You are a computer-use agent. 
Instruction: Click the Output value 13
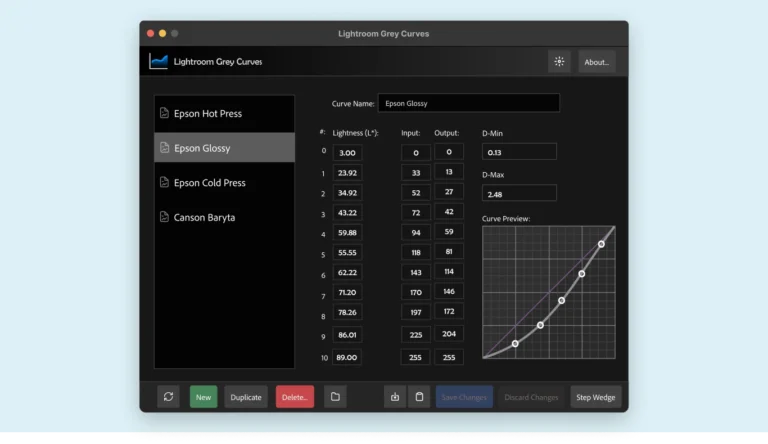coord(449,172)
